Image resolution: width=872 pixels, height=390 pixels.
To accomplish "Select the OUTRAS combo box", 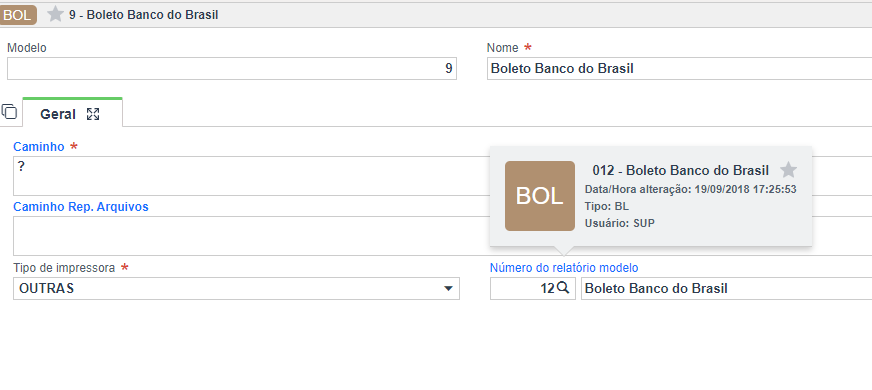I will (236, 289).
